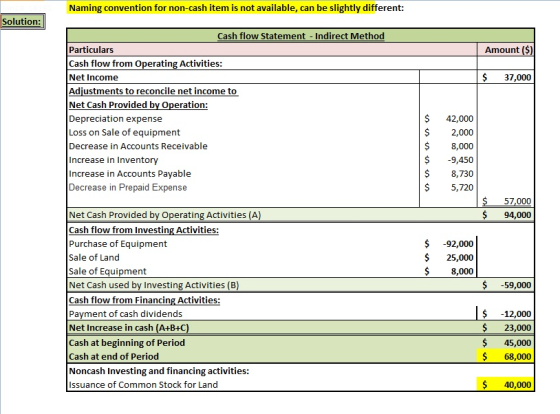The image size is (560, 414).
Task: Click Decrease in Prepaid Expense label
Action: pos(128,188)
